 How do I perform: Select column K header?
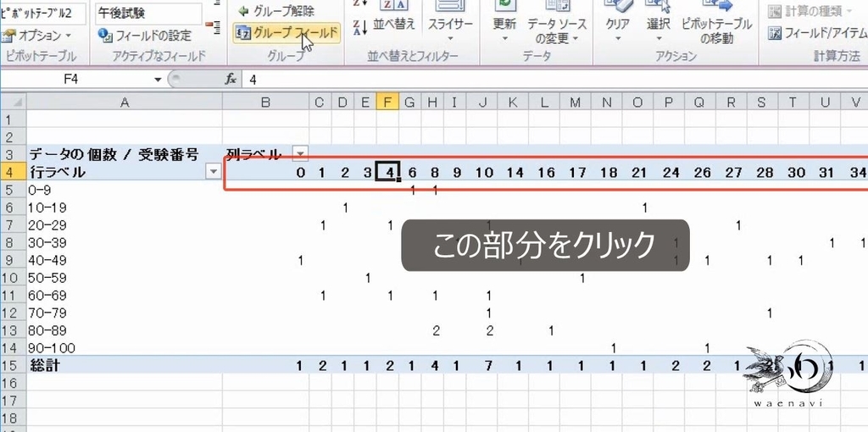(513, 102)
